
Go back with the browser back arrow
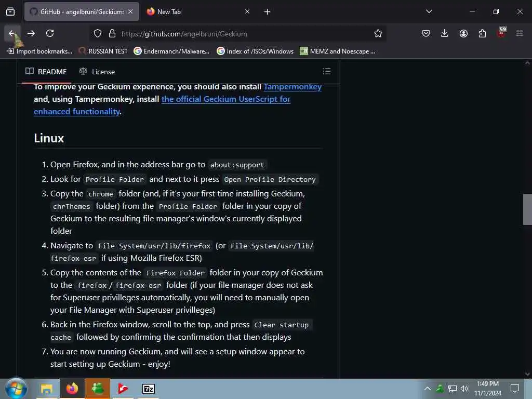pyautogui.click(x=12, y=33)
